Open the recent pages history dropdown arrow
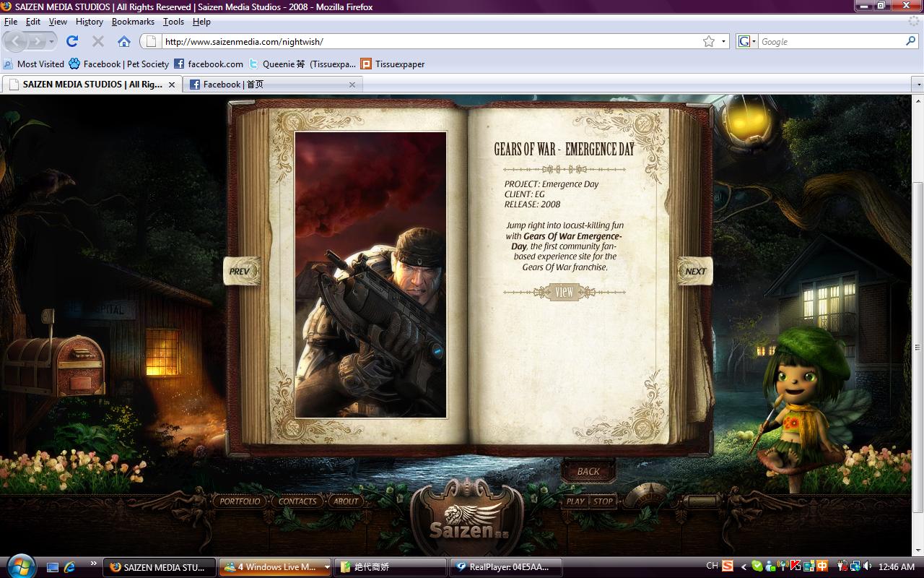 tap(51, 42)
